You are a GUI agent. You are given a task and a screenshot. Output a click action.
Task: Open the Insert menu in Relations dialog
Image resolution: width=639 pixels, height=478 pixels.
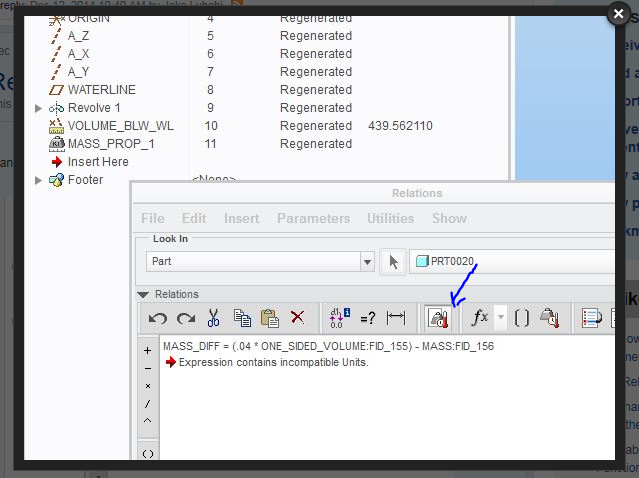(241, 218)
